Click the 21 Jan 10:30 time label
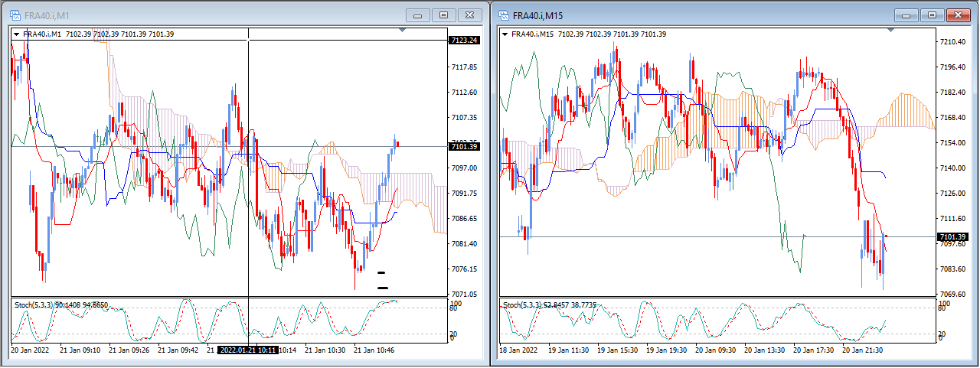The height and width of the screenshot is (368, 980). [x=325, y=350]
